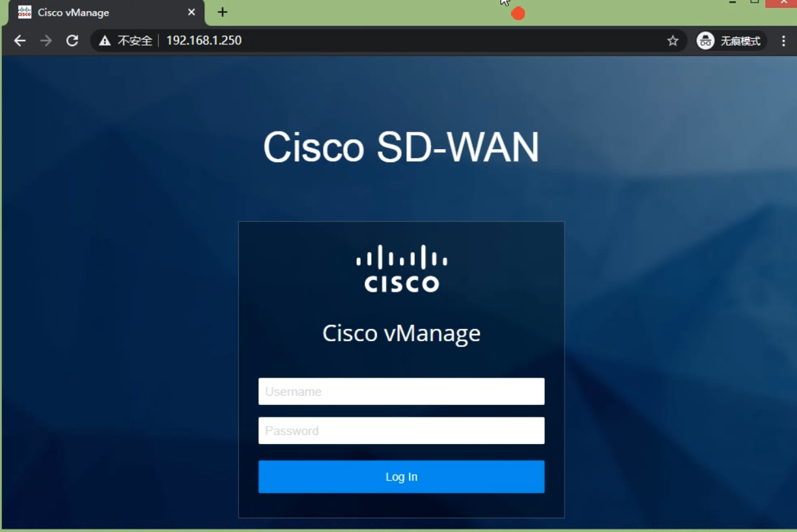Click the Cisco favicon in the tab
The width and height of the screenshot is (797, 532).
click(25, 12)
